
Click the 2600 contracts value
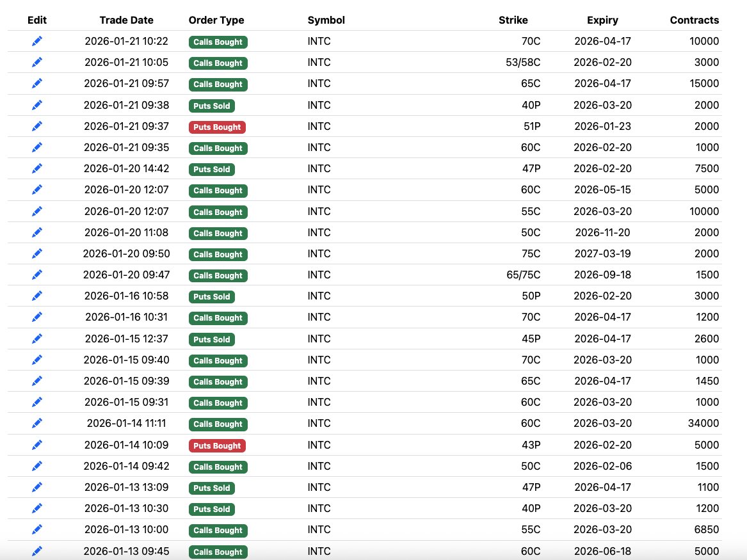pyautogui.click(x=707, y=339)
